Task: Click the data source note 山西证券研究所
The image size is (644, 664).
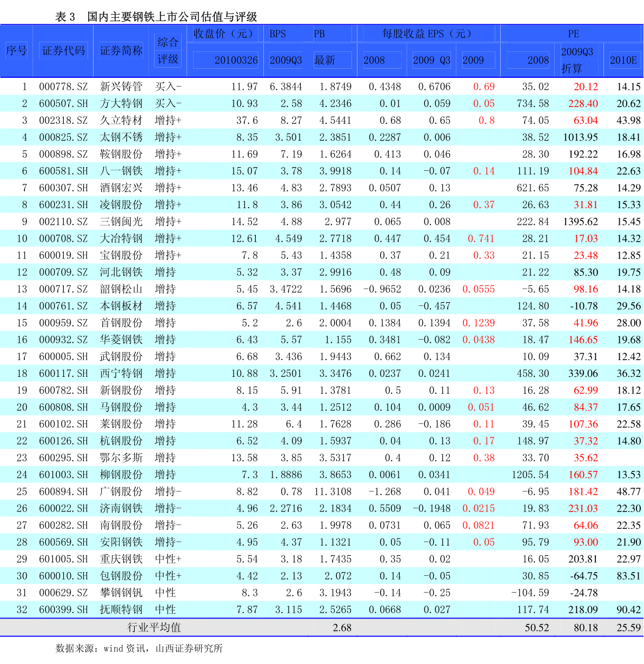Action: [x=189, y=648]
